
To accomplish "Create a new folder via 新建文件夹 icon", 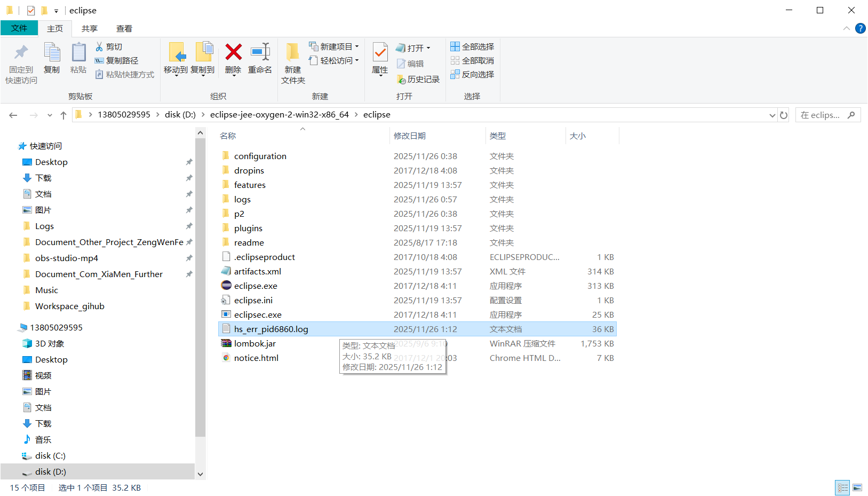I will click(x=293, y=60).
